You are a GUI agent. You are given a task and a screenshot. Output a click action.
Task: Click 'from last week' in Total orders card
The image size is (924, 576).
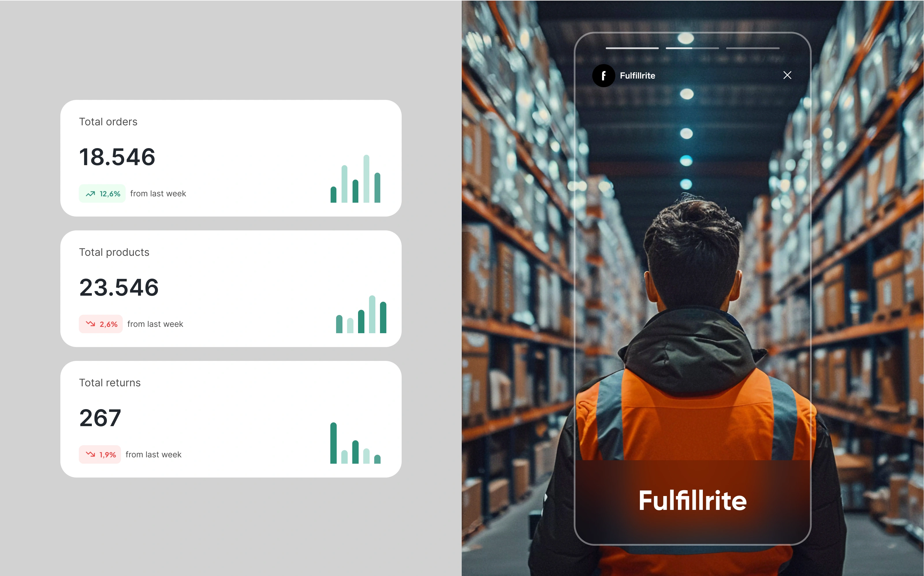[158, 193]
